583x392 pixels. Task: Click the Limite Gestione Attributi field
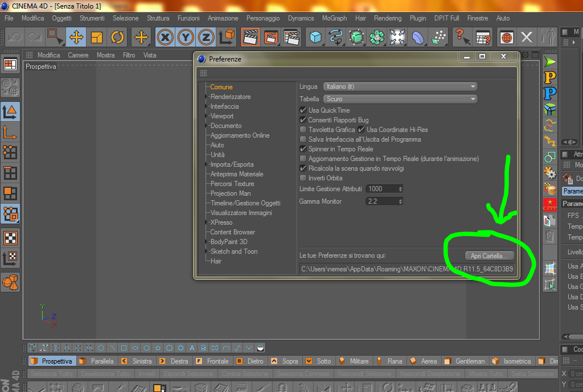(384, 189)
